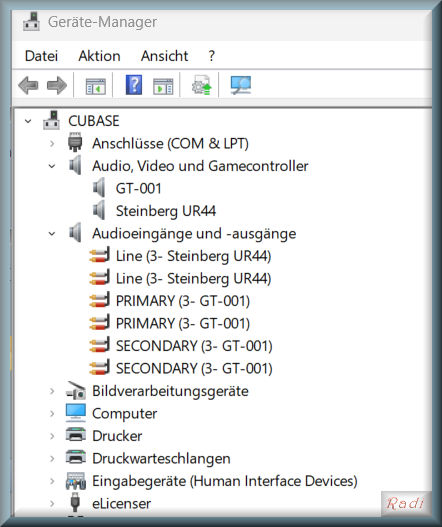This screenshot has height=527, width=442.
Task: Click the Eingabegeräte HID icon
Action: pyautogui.click(x=76, y=481)
